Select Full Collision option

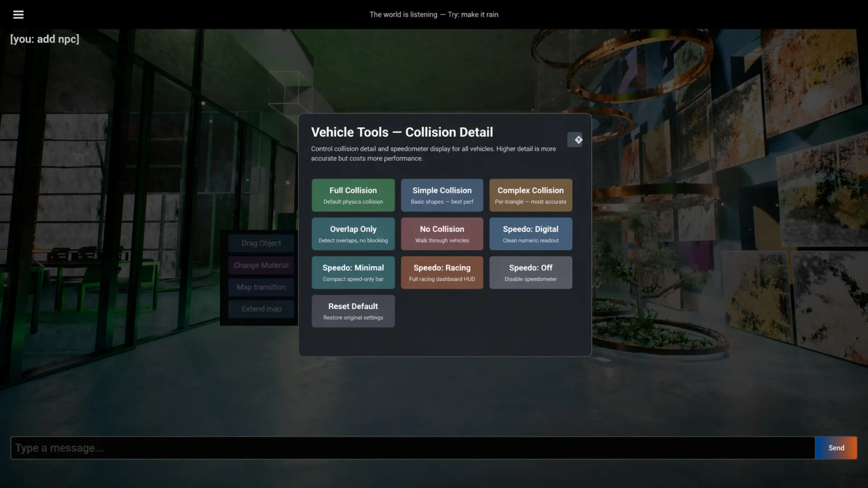[353, 195]
